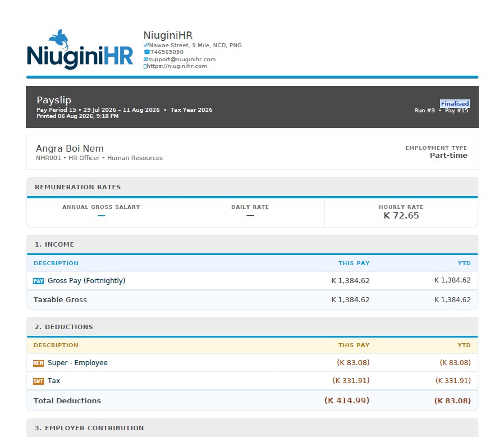The image size is (504, 437).
Task: Click the Run #3 Pay #15 text
Action: pyautogui.click(x=441, y=111)
